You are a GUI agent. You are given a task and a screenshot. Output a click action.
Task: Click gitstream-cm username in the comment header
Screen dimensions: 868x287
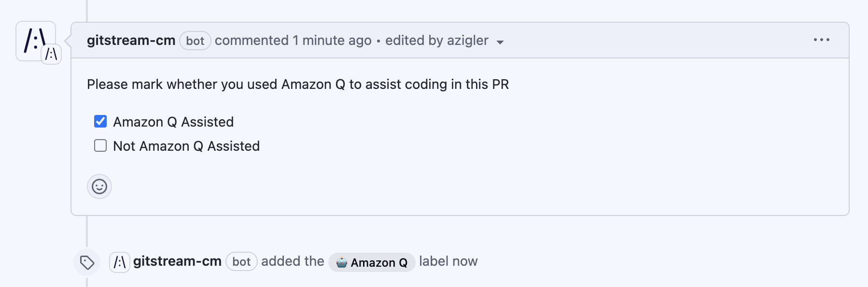point(131,41)
